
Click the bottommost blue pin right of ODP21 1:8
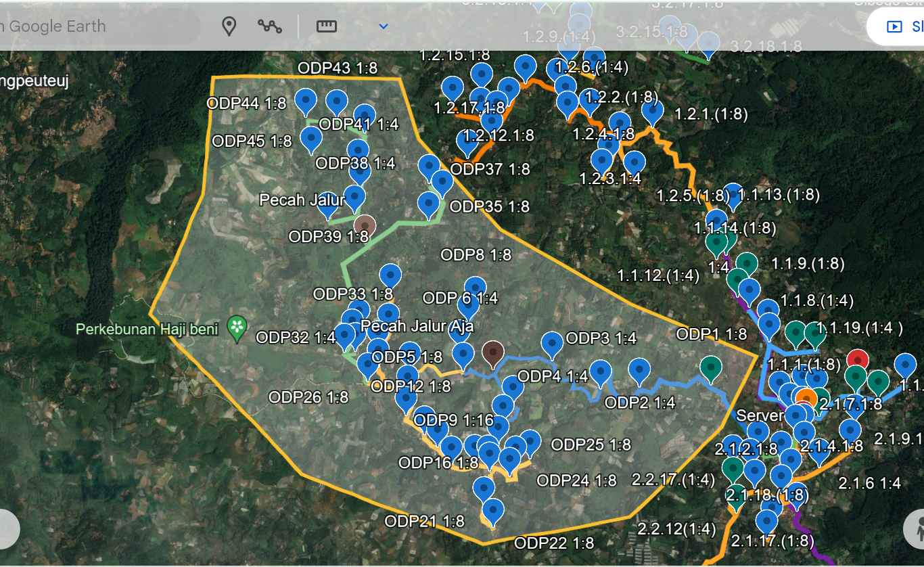pyautogui.click(x=493, y=512)
